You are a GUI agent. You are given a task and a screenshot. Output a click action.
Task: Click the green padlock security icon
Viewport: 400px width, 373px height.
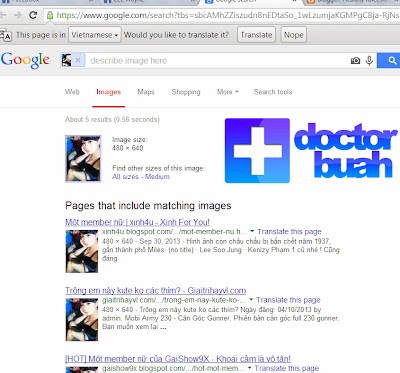pos(50,15)
